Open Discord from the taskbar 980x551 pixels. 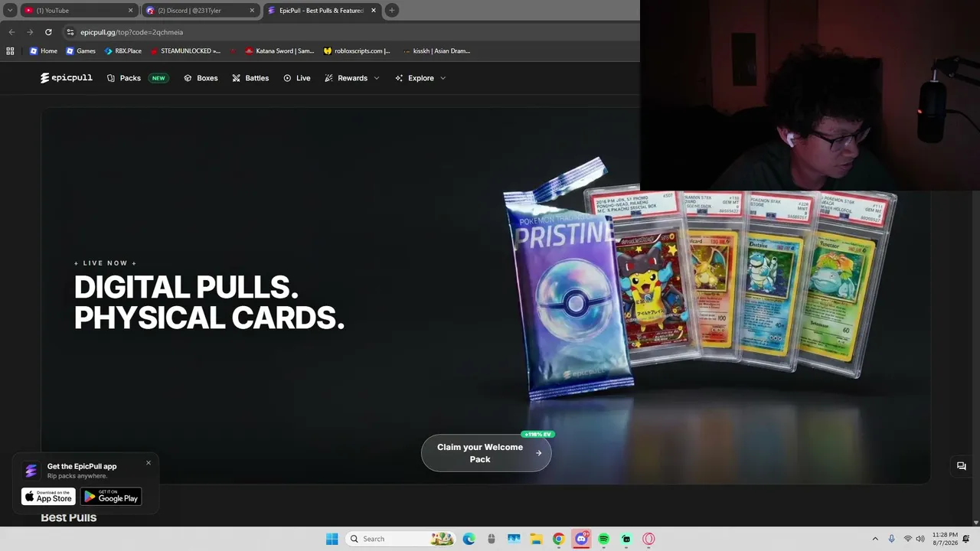coord(581,539)
